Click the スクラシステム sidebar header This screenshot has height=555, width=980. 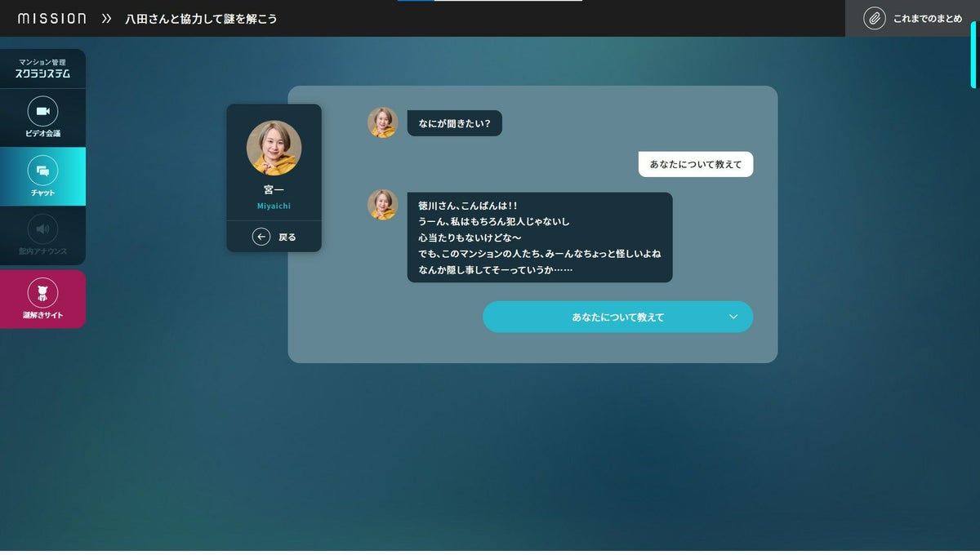42,69
